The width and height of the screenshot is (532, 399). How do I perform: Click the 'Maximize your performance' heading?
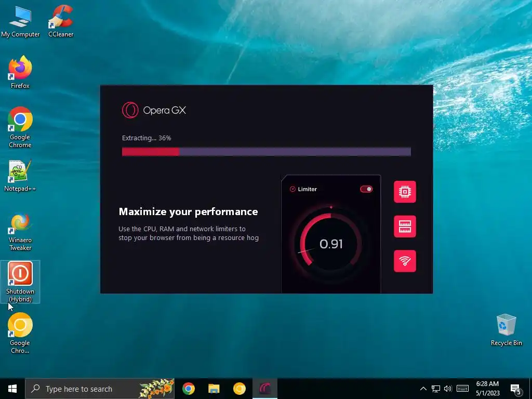coord(188,212)
